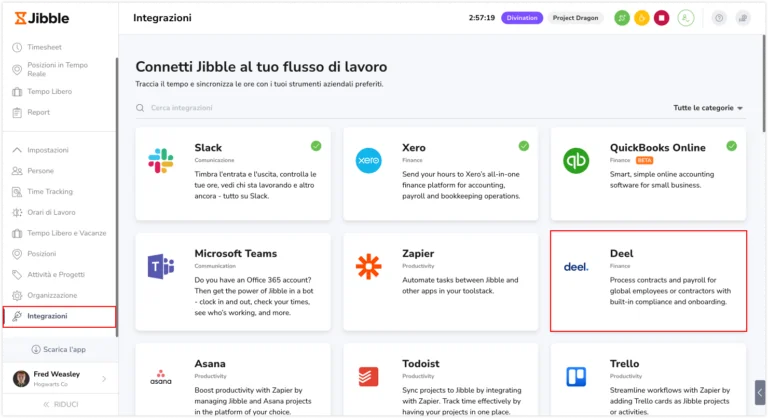Open the Deel integration card

[648, 281]
